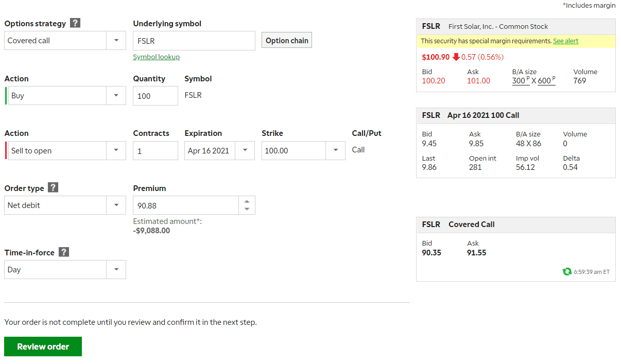Screen dimensions: 621x364
Task: Open the Symbol lookup link
Action: click(x=157, y=57)
